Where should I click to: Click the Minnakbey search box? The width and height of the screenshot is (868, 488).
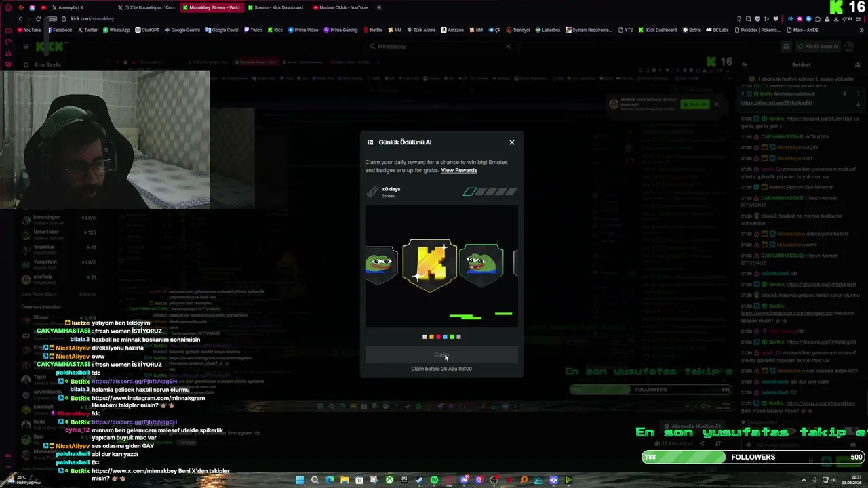(x=441, y=46)
